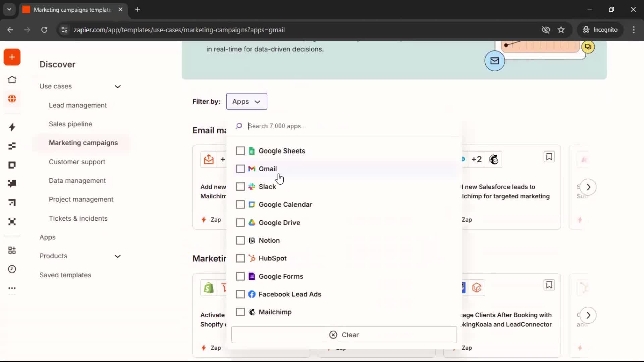Expand the Products section chevron
The height and width of the screenshot is (362, 644).
(118, 256)
